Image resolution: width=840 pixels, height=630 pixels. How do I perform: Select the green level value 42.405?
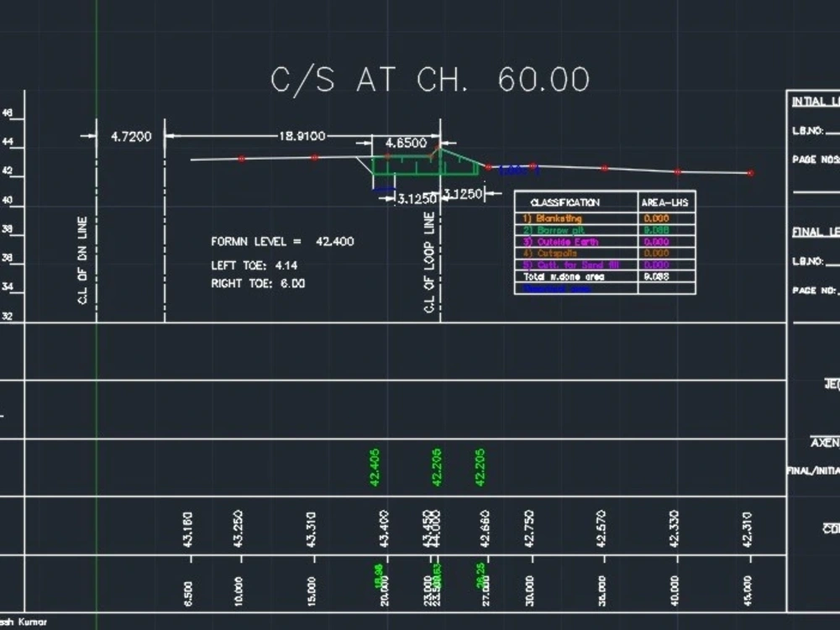375,468
